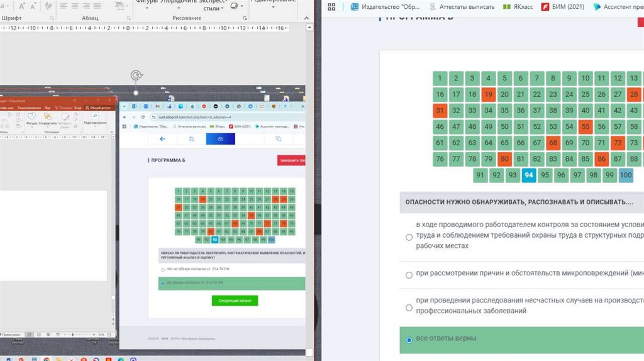Go to question 95 in large grid
Screen dimensions: 644x361
[545, 175]
